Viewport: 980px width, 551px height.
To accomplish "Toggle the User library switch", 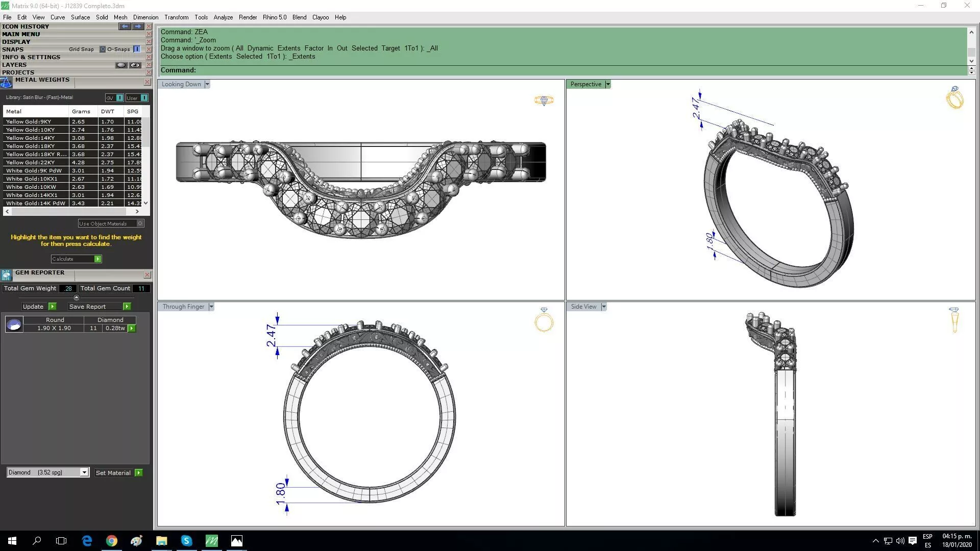I will [x=144, y=98].
